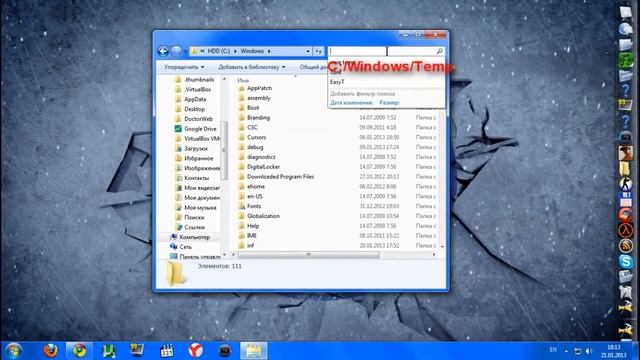Click the Размер search filter link
The image size is (640, 360).
(x=389, y=102)
